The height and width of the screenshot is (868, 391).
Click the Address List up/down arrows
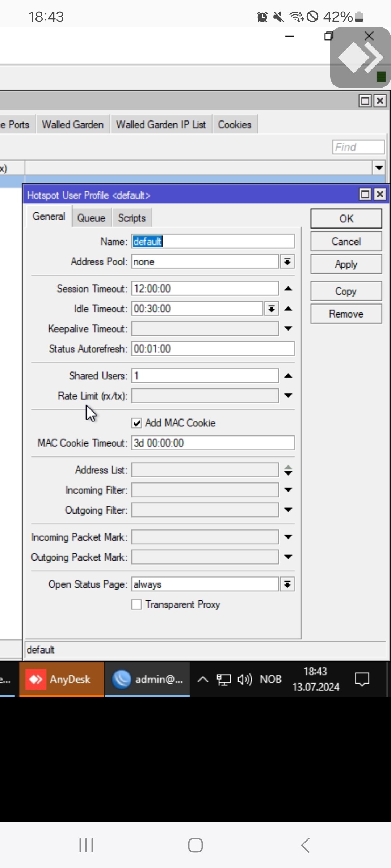(x=288, y=470)
